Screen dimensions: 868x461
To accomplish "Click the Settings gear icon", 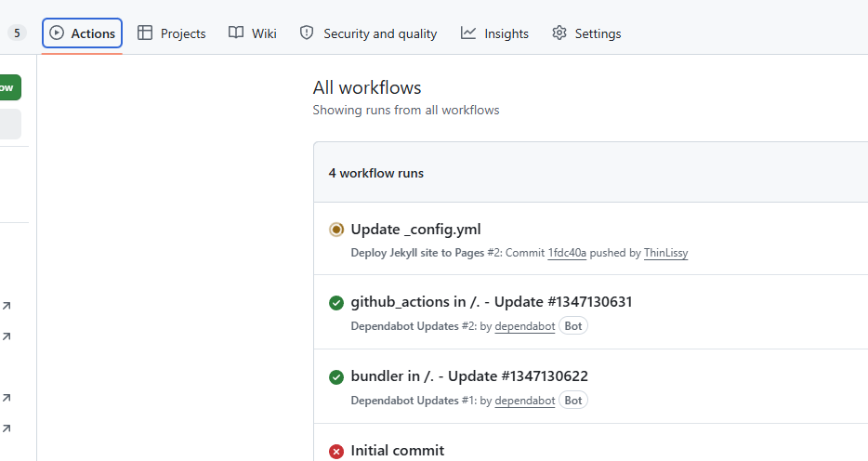I will (559, 33).
